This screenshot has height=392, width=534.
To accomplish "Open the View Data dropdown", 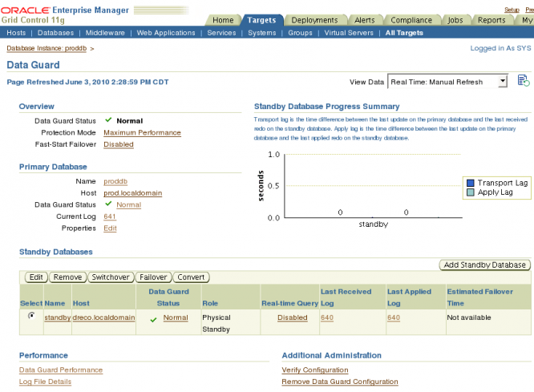I will [447, 82].
